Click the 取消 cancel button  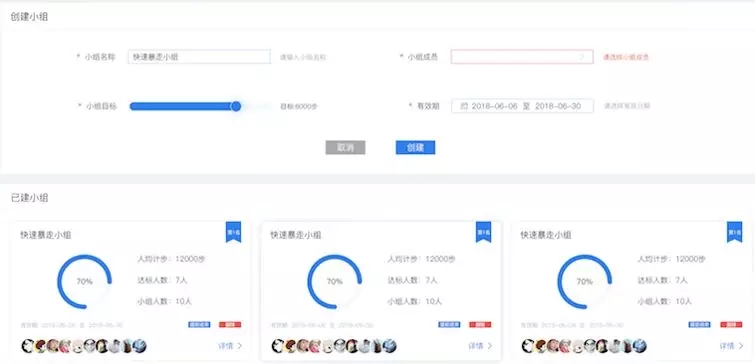tap(345, 147)
